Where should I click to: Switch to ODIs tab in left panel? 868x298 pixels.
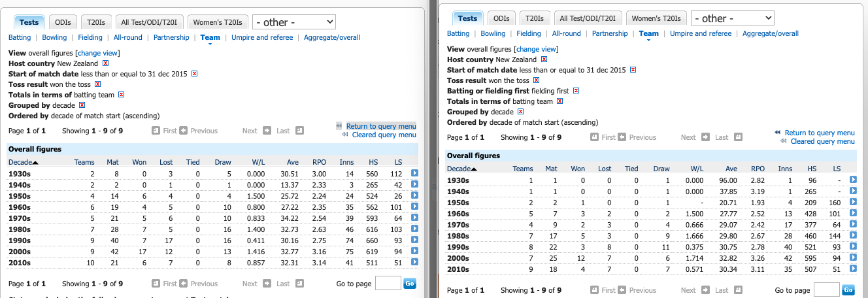click(63, 22)
